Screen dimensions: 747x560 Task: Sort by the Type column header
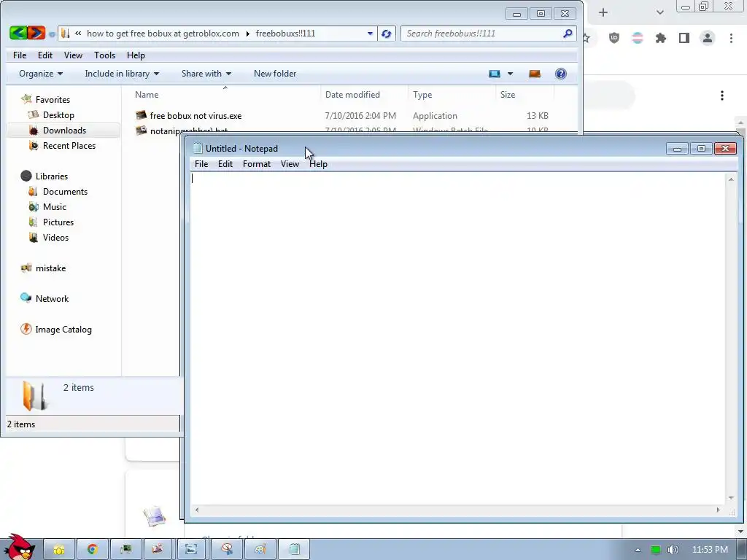click(452, 95)
